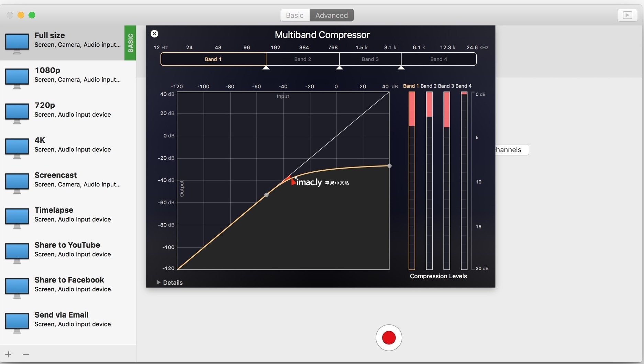Open the preview play icon at top right

point(627,15)
